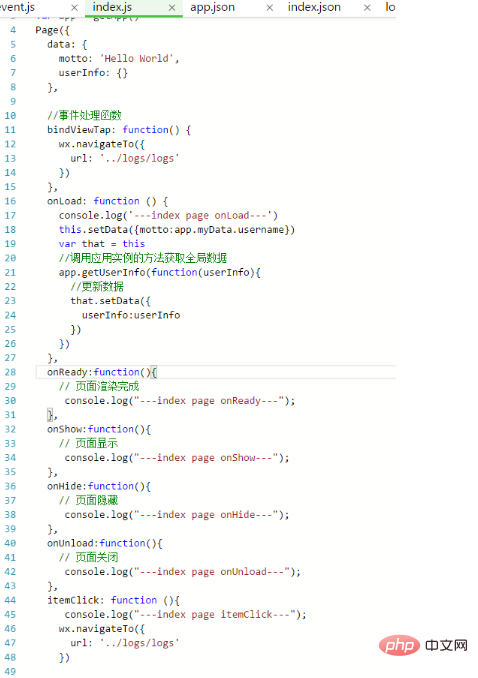The height and width of the screenshot is (678, 478).
Task: Click the '../logs/logs' url on line 13
Action: pyautogui.click(x=139, y=159)
